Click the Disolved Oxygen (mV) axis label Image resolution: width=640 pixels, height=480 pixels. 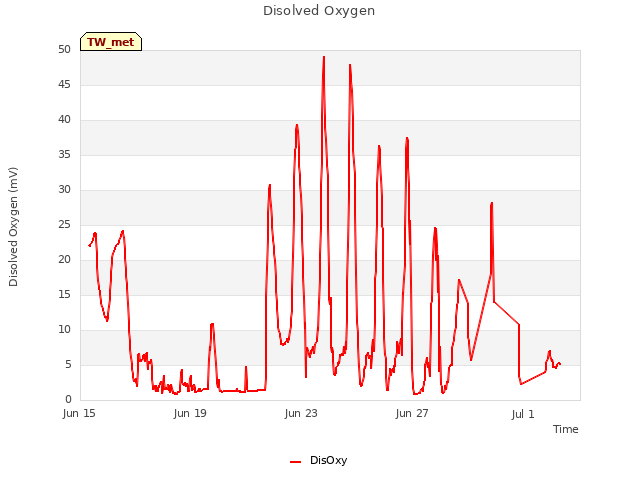[13, 227]
